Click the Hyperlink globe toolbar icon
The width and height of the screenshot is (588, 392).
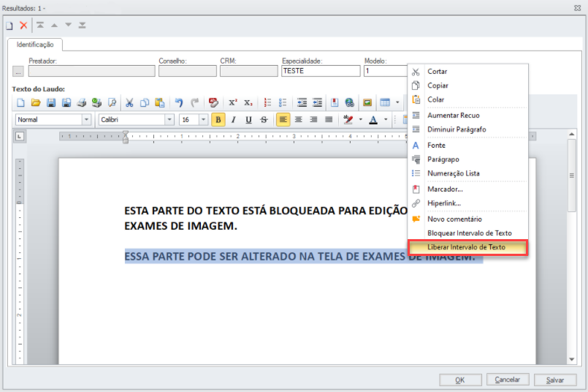tap(349, 102)
